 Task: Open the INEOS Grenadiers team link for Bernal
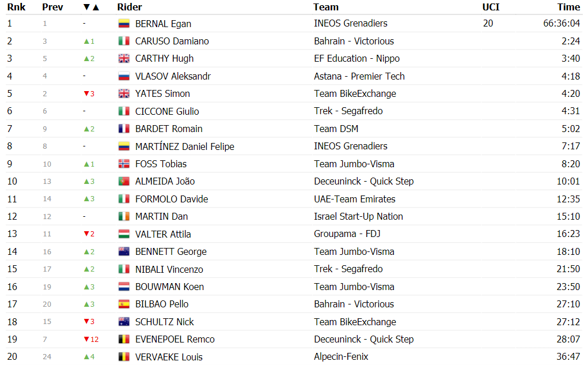click(x=351, y=23)
